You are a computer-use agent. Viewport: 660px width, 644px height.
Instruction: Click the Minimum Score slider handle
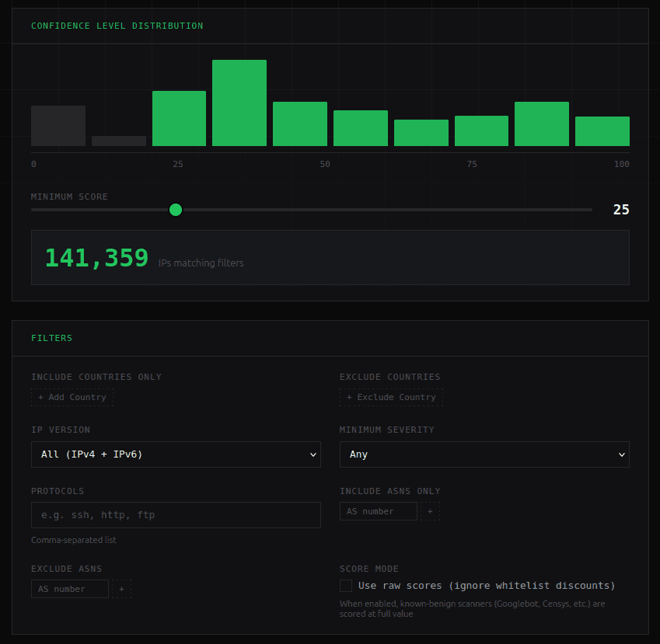176,210
